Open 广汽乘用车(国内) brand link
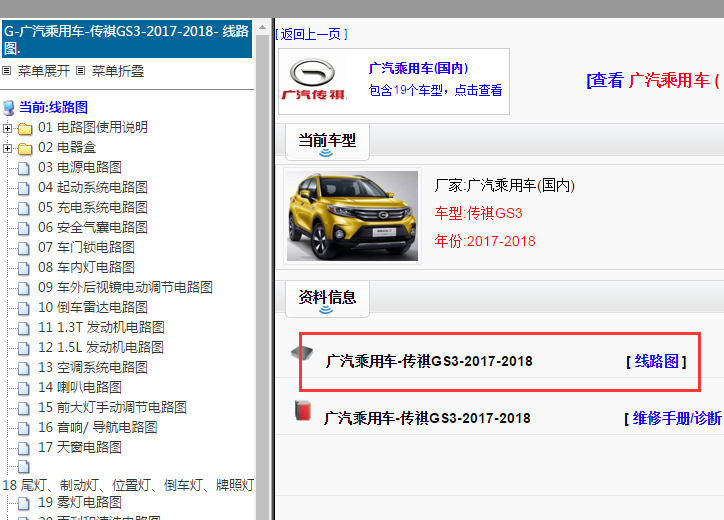Image resolution: width=724 pixels, height=520 pixels. 418,68
